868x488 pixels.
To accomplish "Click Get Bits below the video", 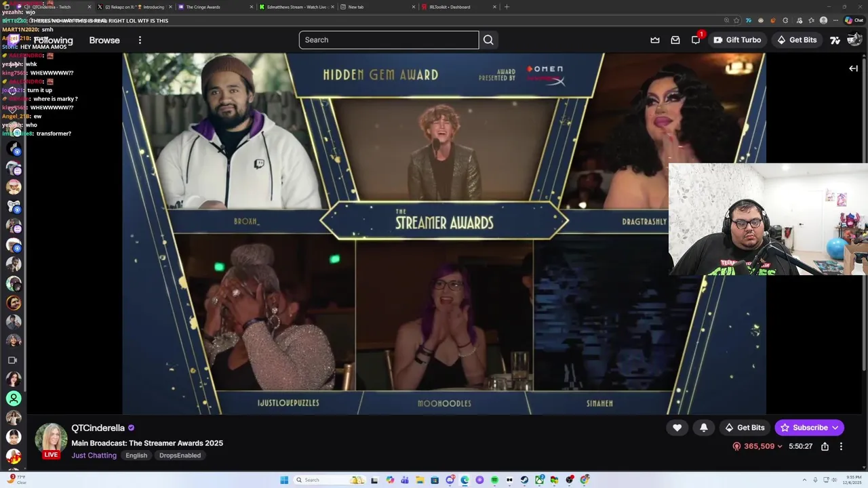I will [745, 428].
